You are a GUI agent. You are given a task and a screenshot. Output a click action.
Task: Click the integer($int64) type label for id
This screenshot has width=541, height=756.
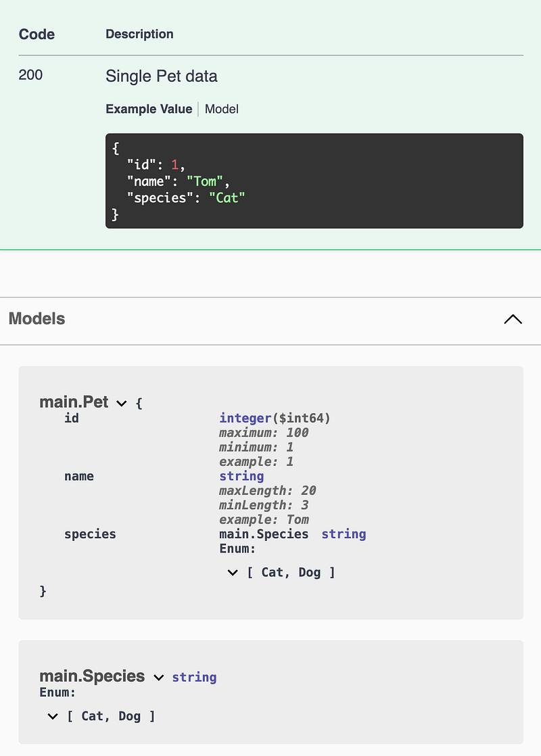click(274, 418)
